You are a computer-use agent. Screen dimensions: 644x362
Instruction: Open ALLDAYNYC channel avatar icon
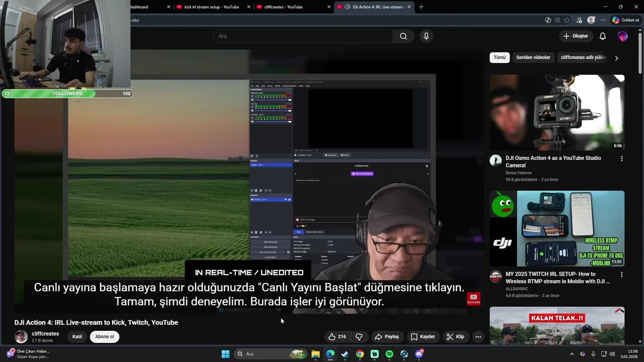496,277
